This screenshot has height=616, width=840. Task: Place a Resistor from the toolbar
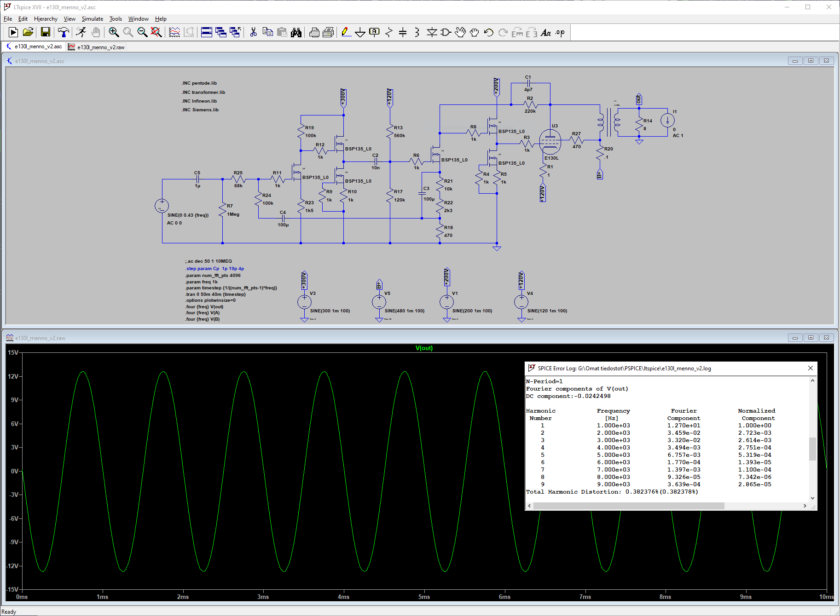[389, 32]
